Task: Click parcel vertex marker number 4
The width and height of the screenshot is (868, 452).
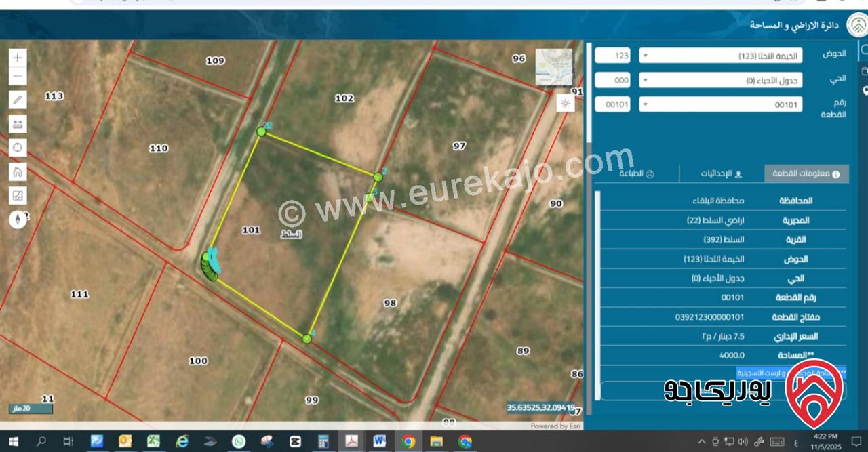Action: (307, 338)
